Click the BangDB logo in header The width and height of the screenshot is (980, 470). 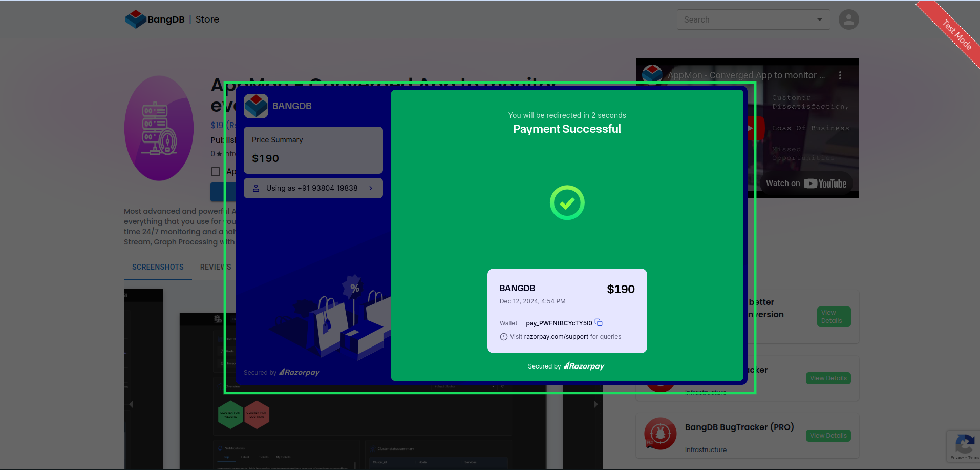155,19
